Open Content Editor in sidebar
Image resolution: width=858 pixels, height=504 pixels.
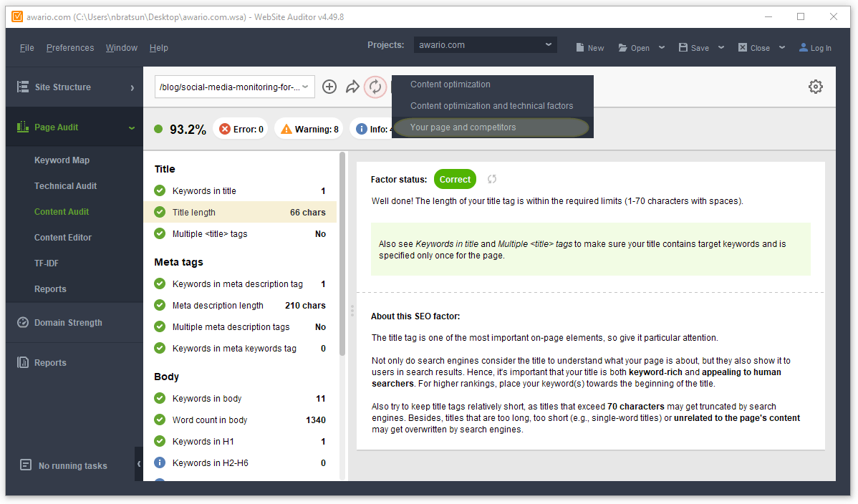(x=63, y=237)
